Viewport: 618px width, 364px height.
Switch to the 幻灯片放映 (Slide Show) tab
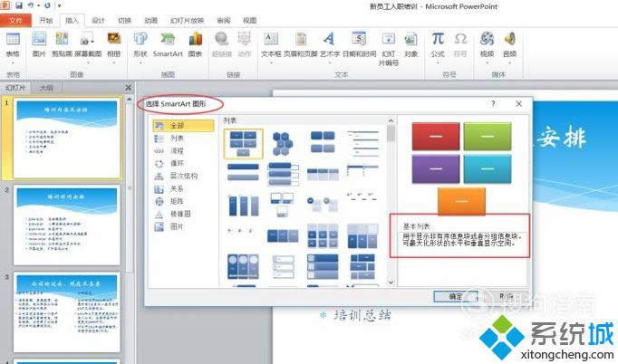pos(187,21)
